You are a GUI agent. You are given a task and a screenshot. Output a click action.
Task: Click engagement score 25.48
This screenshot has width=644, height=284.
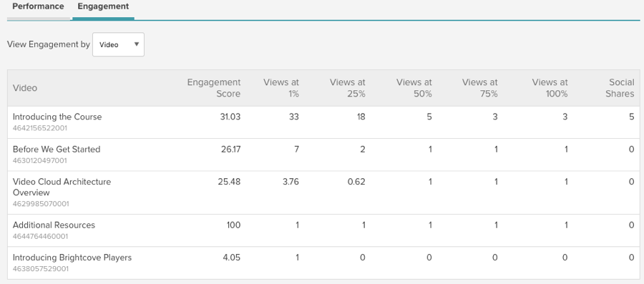click(229, 182)
